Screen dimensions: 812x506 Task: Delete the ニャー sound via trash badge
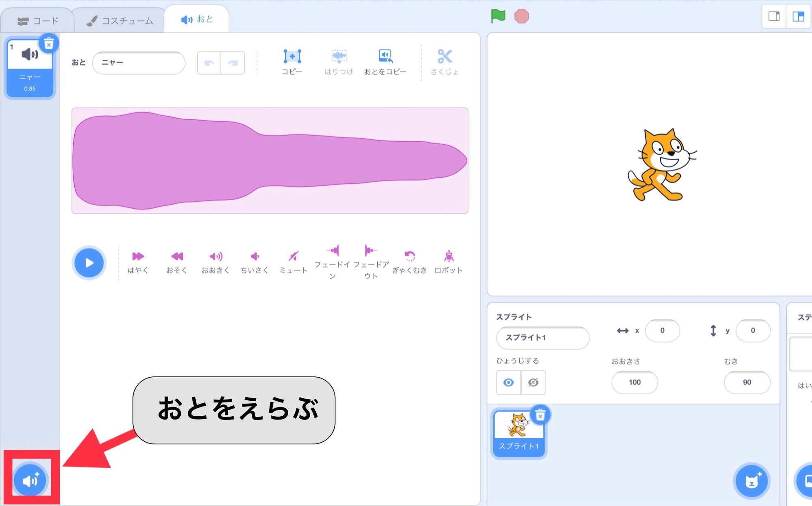point(48,44)
